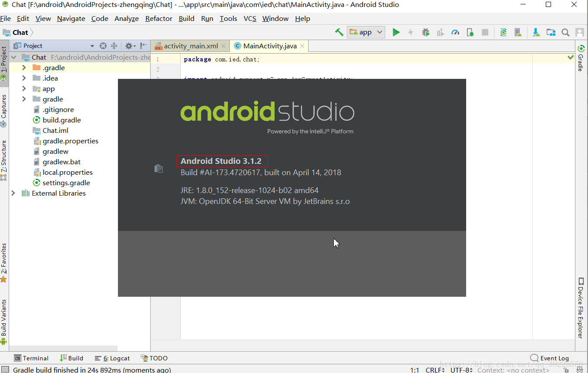Toggle the Captures side tool window
Viewport: 588px width, 373px height.
point(4,110)
